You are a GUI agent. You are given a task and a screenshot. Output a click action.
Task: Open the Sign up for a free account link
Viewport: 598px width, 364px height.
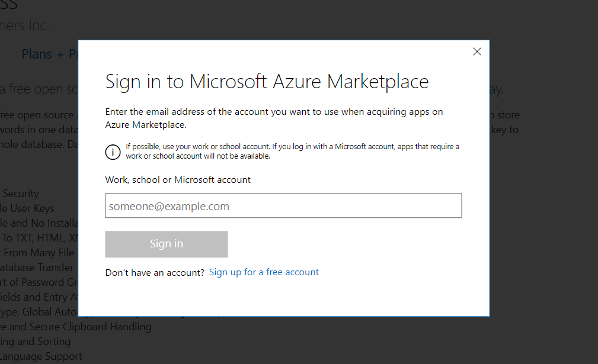264,272
